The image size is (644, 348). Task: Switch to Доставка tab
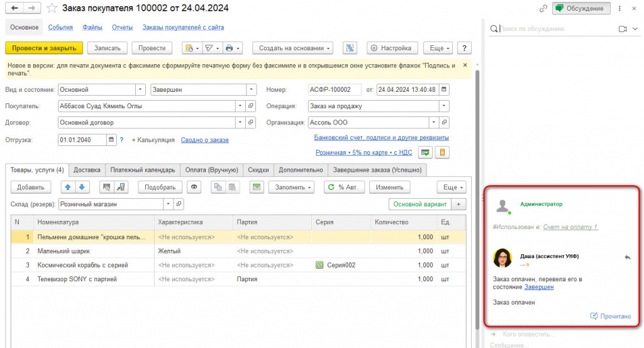pos(87,170)
